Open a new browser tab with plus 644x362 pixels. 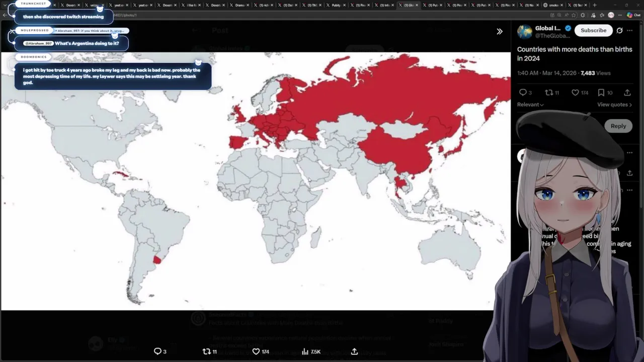point(595,5)
